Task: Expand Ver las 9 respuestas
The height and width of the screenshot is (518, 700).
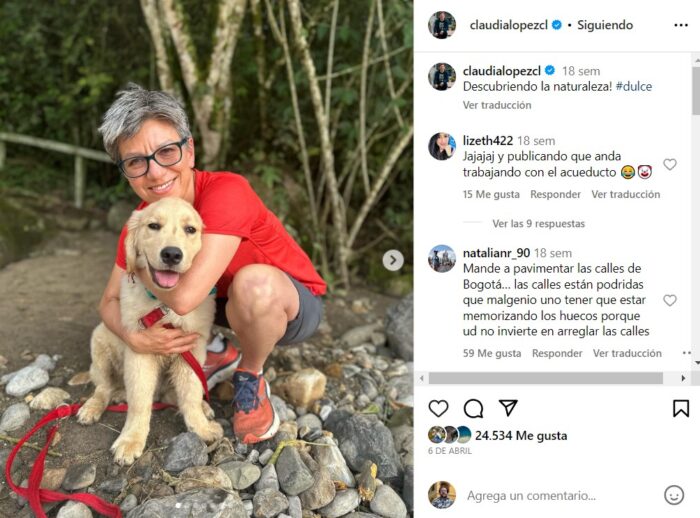Action: click(x=538, y=224)
